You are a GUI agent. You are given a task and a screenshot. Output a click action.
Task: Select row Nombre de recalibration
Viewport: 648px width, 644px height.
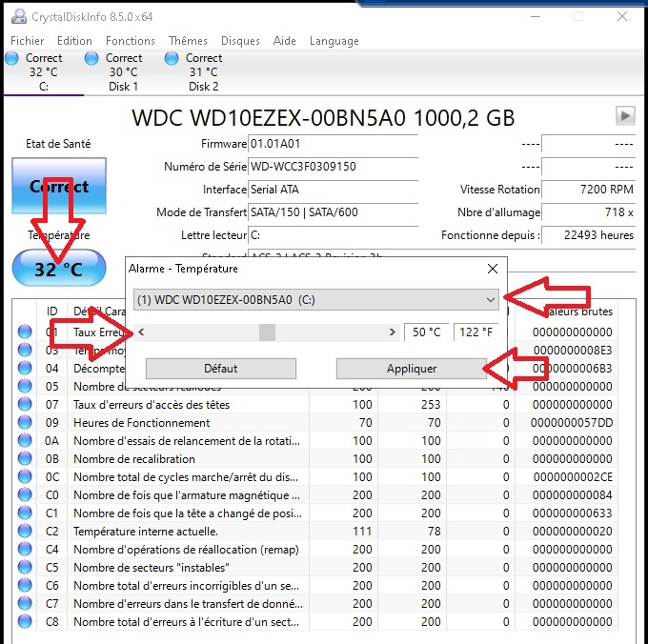coord(317,458)
